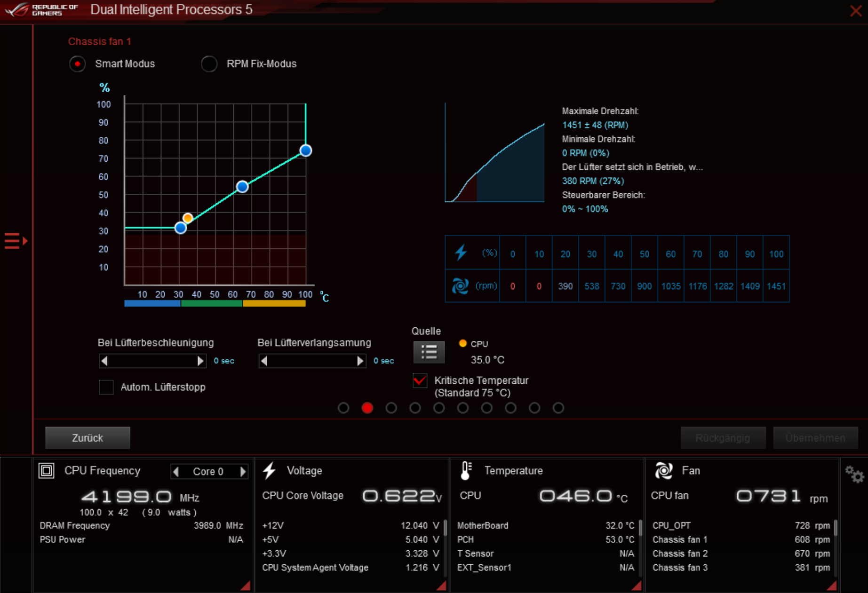Image resolution: width=868 pixels, height=593 pixels.
Task: Decrease fan acceleration time left arrow
Action: pyautogui.click(x=104, y=361)
